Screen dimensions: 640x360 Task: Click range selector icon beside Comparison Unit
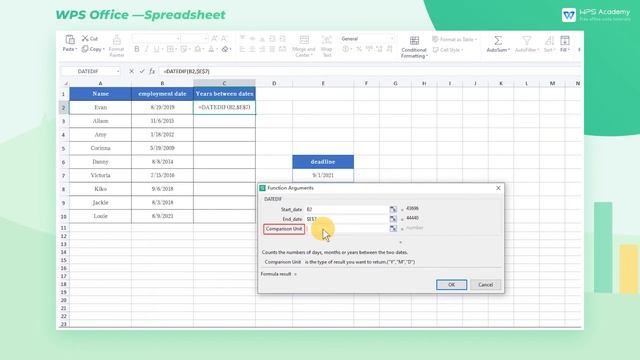point(393,229)
